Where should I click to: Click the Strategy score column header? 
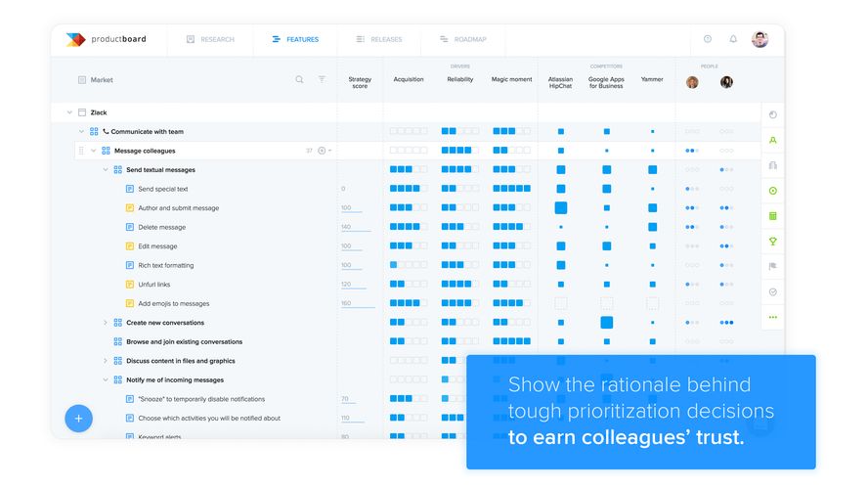point(360,82)
